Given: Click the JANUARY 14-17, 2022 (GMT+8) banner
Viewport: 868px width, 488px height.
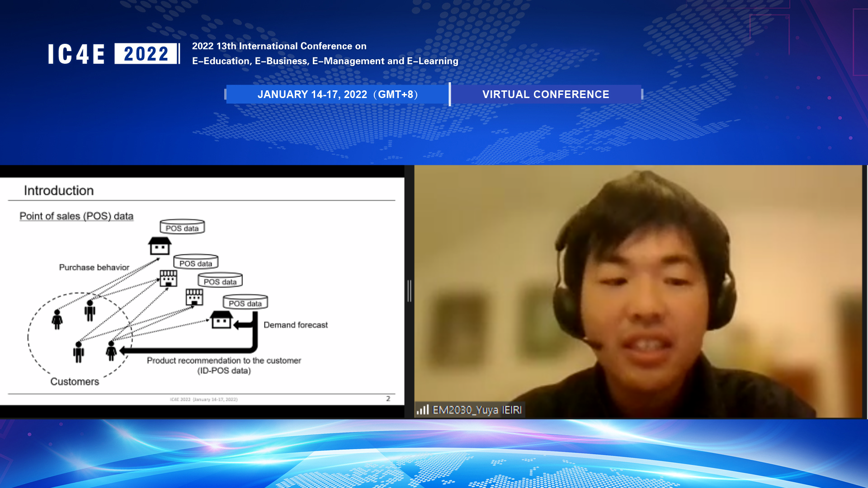Looking at the screenshot, I should (337, 94).
